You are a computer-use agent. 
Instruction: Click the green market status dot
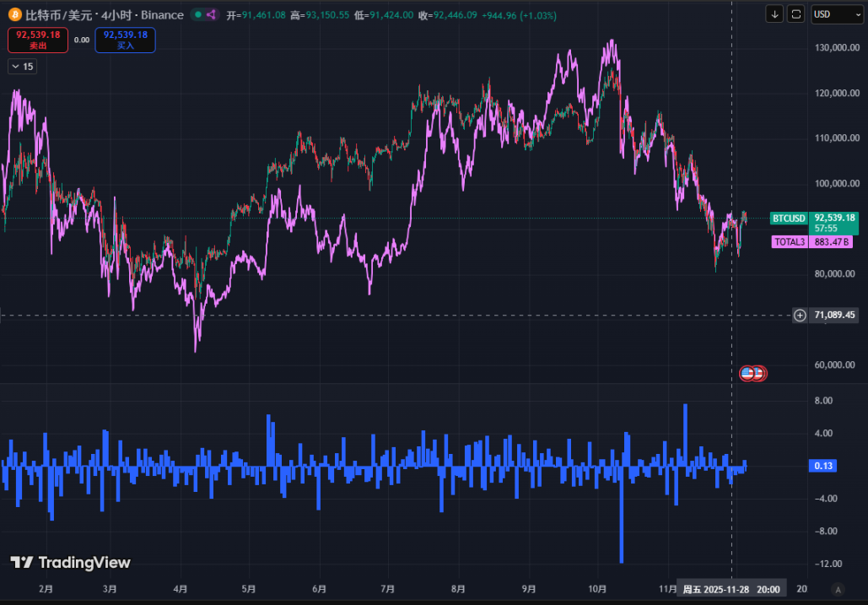pyautogui.click(x=197, y=14)
